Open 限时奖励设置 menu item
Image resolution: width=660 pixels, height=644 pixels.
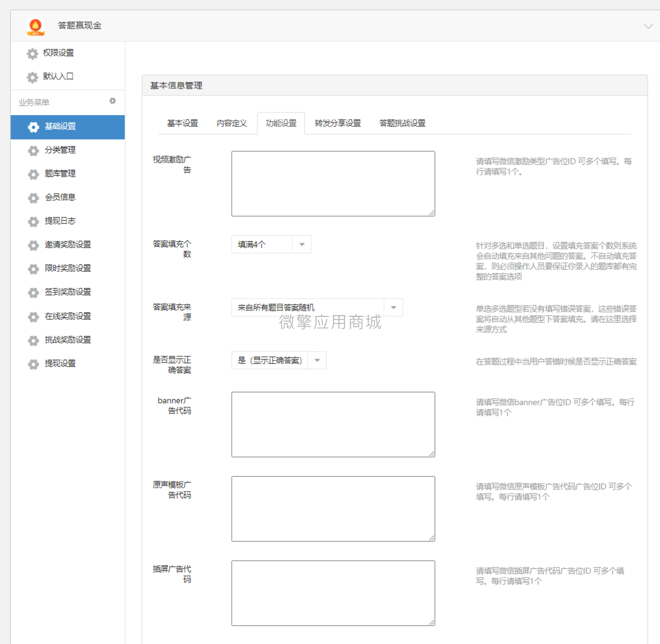(x=68, y=268)
